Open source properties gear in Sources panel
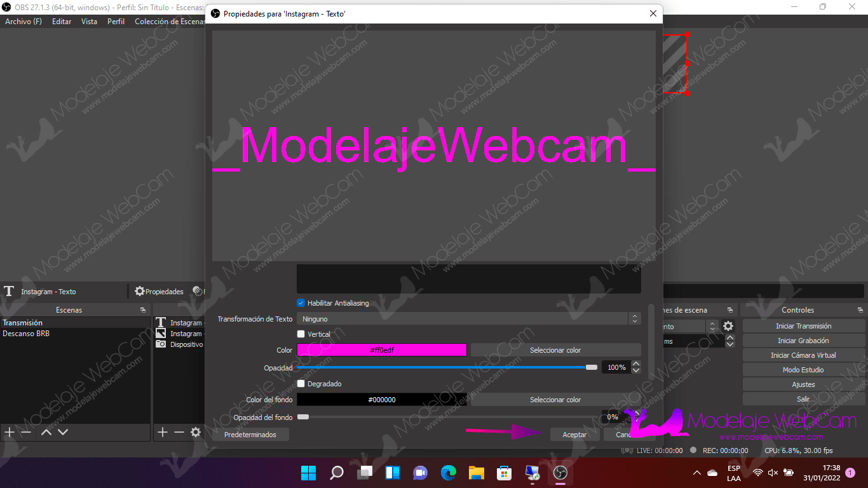 [196, 432]
